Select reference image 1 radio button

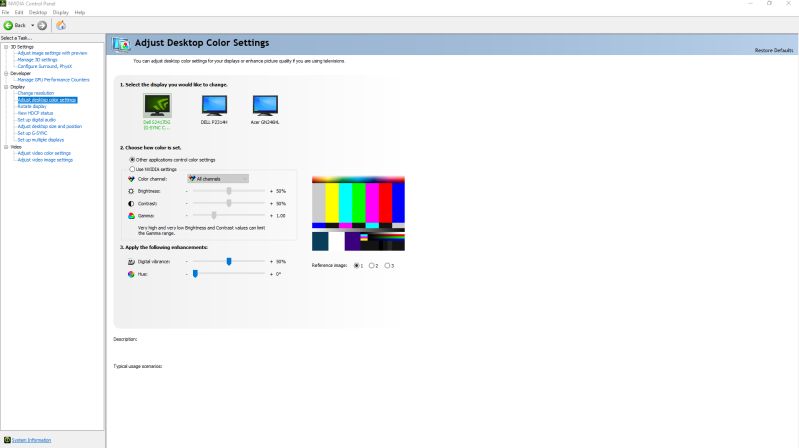(356, 266)
